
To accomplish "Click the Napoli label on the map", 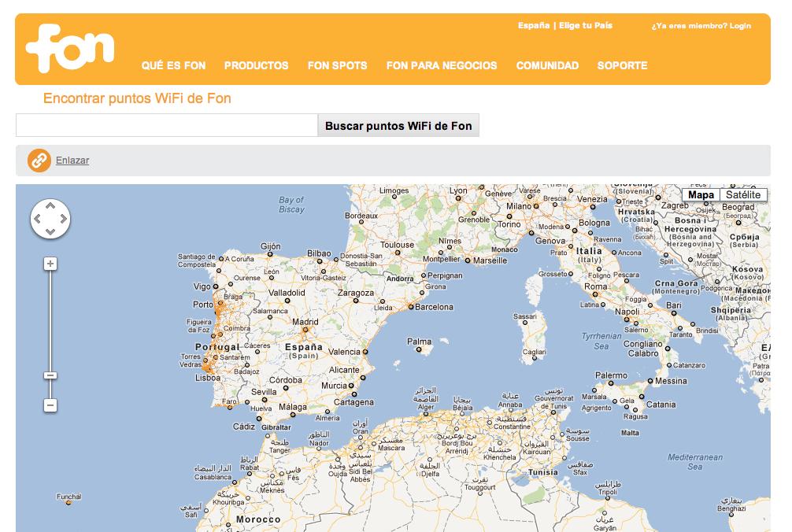I will click(x=627, y=312).
